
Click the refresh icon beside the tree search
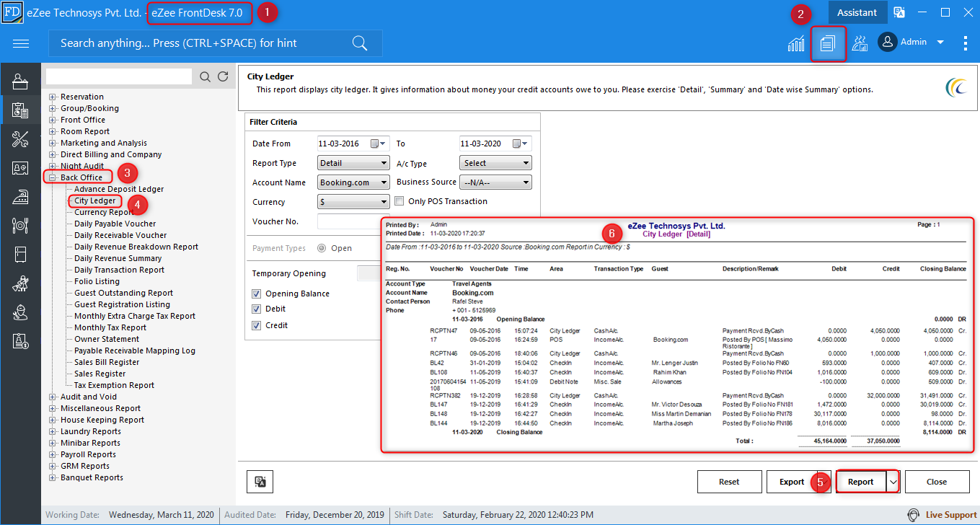coord(223,76)
